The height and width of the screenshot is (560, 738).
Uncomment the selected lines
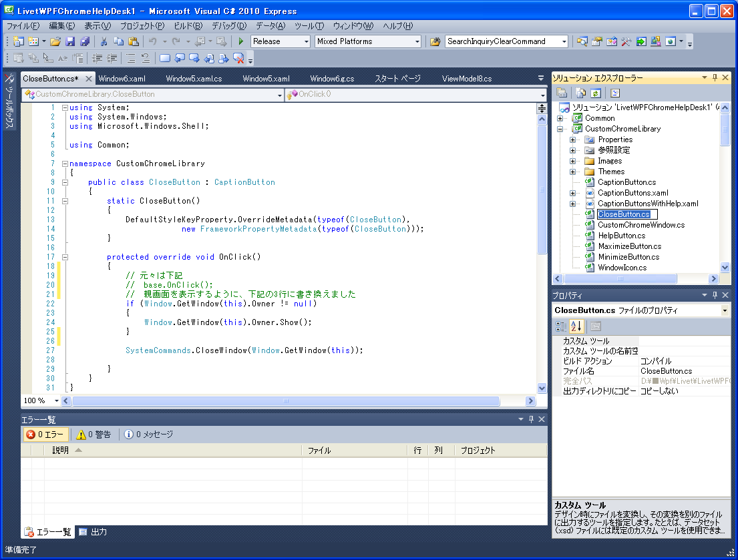coord(146,58)
